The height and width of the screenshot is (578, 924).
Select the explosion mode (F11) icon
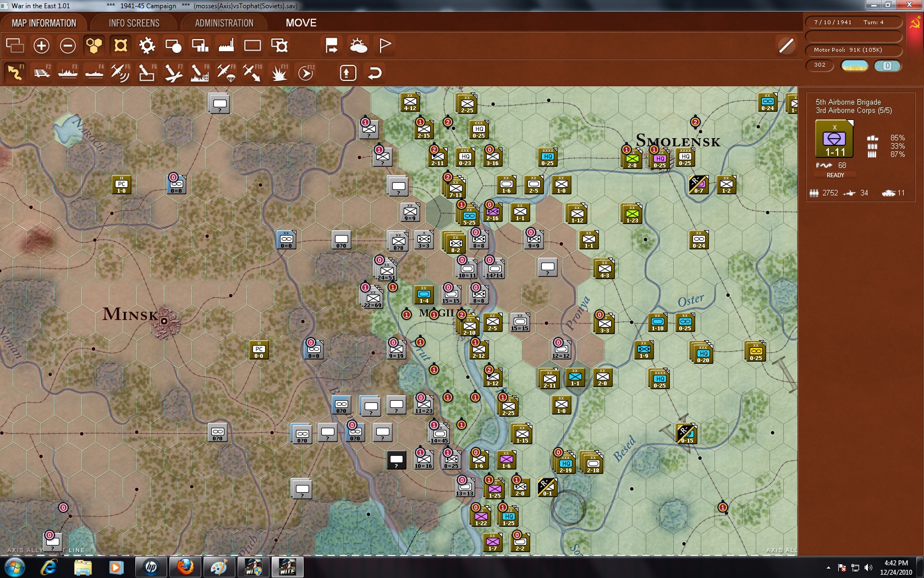pos(279,73)
